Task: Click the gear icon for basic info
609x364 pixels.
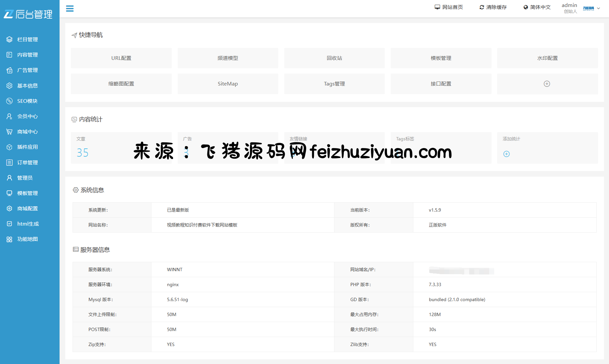Action: (x=9, y=86)
